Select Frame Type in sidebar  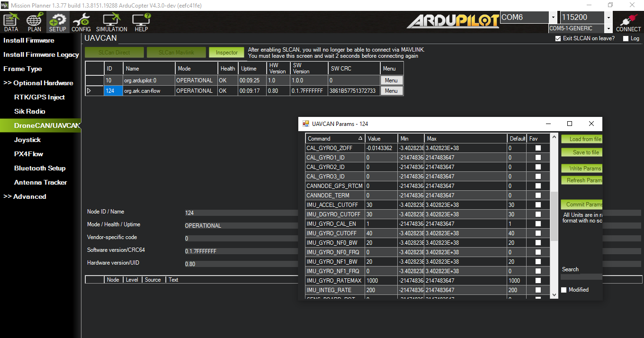pos(23,69)
